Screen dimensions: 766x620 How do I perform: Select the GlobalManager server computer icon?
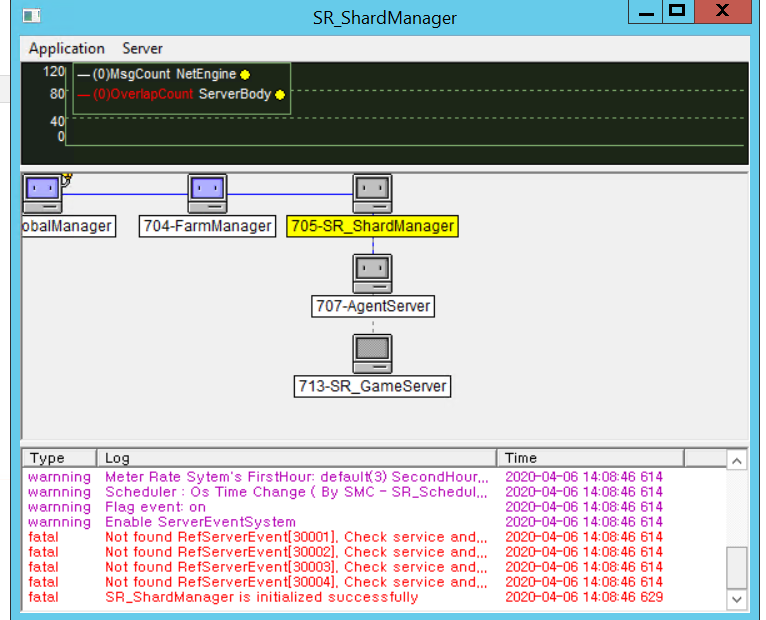[x=43, y=193]
